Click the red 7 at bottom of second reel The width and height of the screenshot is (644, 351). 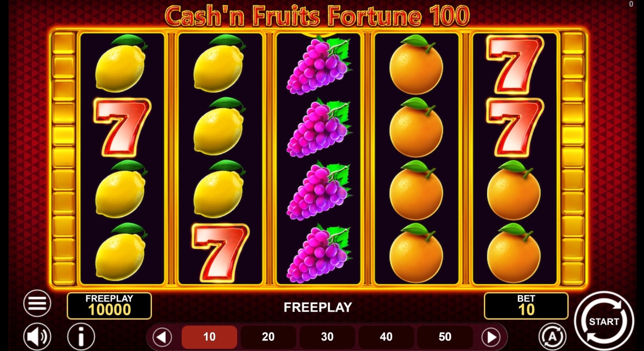coord(220,253)
